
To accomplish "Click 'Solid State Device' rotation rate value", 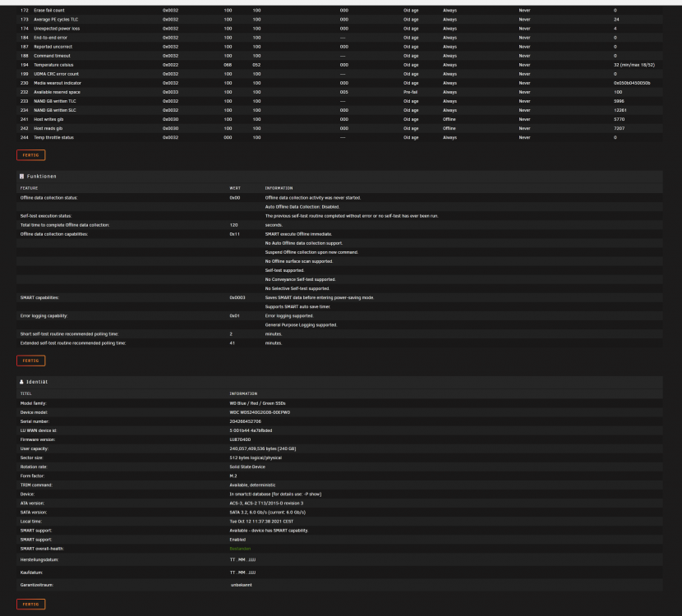I will point(247,467).
